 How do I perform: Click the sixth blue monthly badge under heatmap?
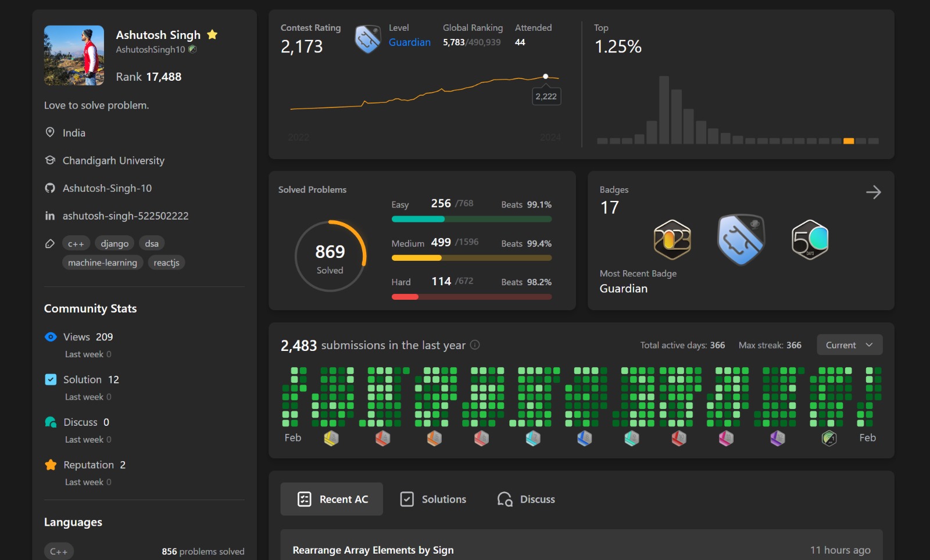point(585,438)
